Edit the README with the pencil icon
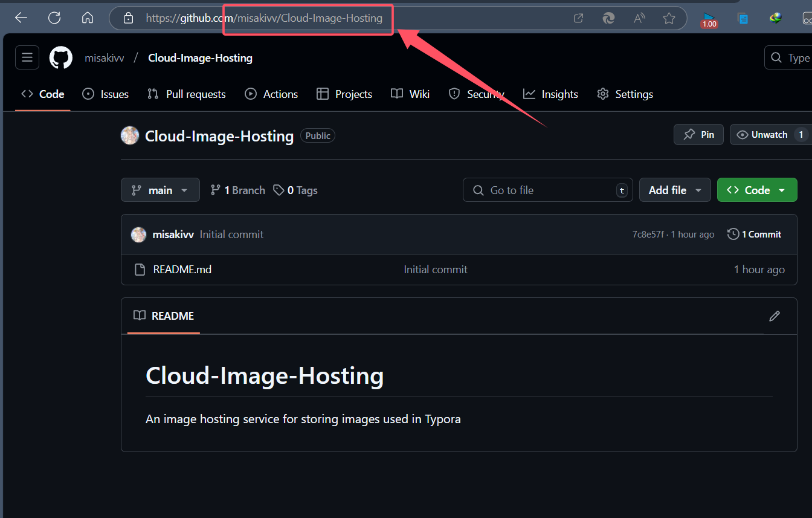The width and height of the screenshot is (812, 518). point(775,316)
